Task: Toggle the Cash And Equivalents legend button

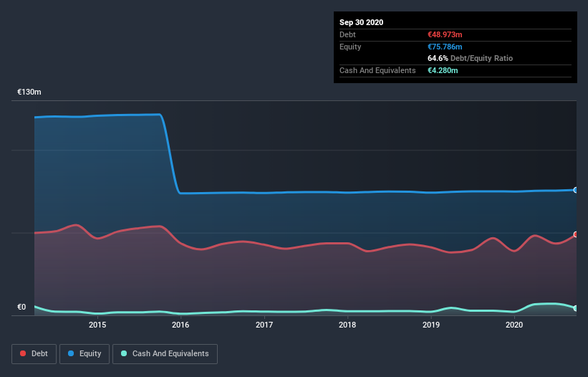Action: click(x=165, y=354)
